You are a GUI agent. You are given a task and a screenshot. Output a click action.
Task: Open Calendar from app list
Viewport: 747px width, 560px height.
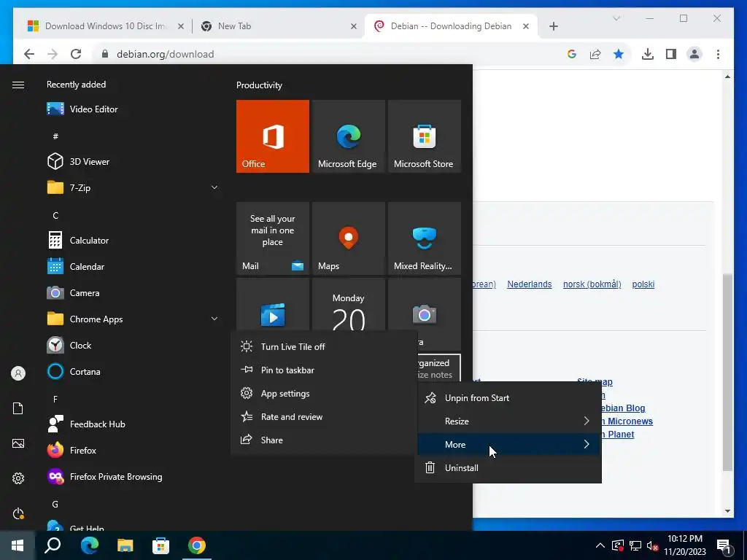coord(132,267)
